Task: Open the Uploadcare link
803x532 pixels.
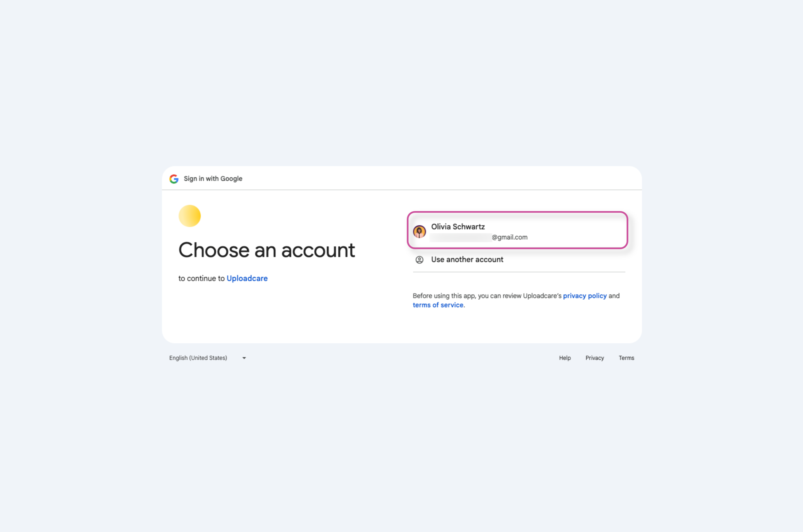Action: 247,279
